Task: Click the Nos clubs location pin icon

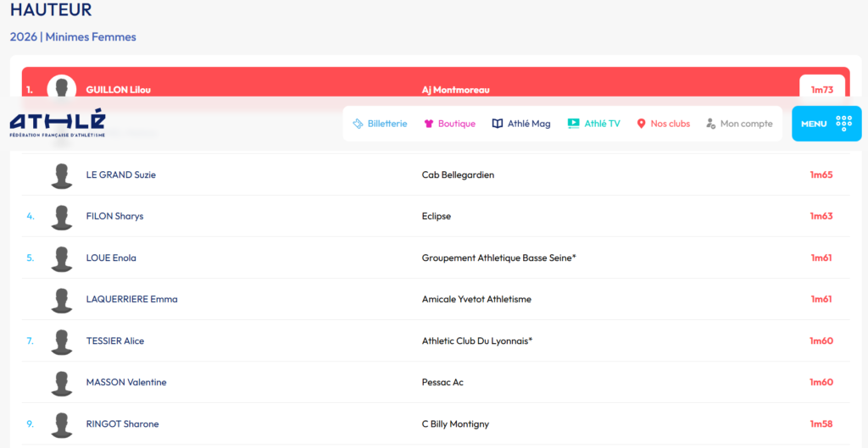Action: (x=642, y=124)
